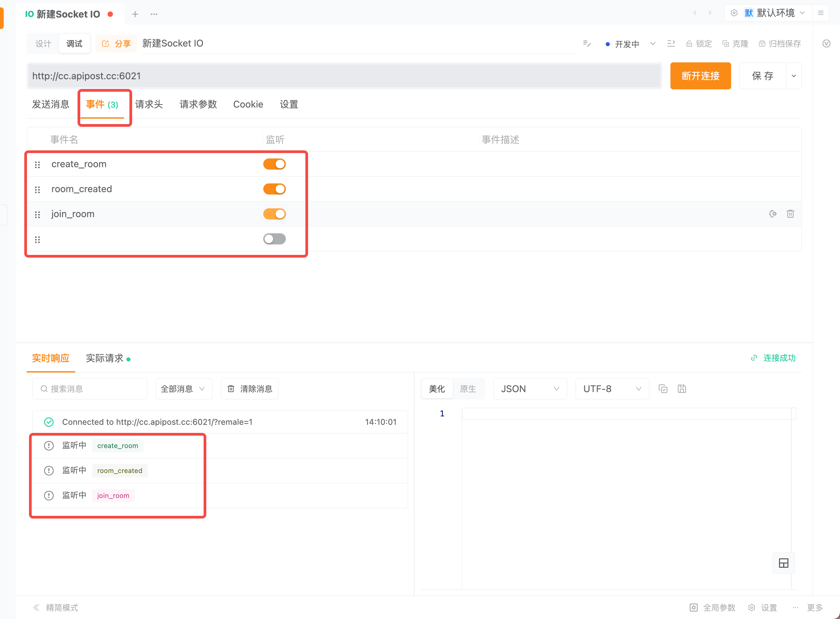
Task: Switch to the 请求头 tab
Action: [x=149, y=104]
